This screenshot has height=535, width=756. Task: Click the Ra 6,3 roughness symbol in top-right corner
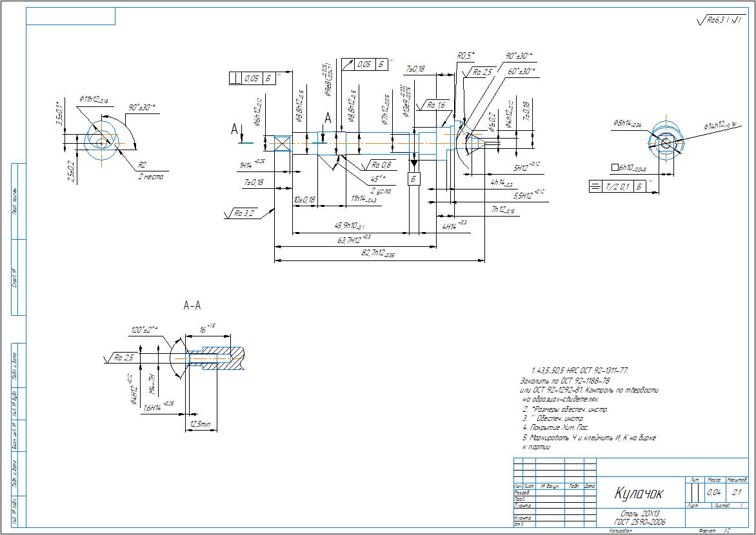click(721, 21)
